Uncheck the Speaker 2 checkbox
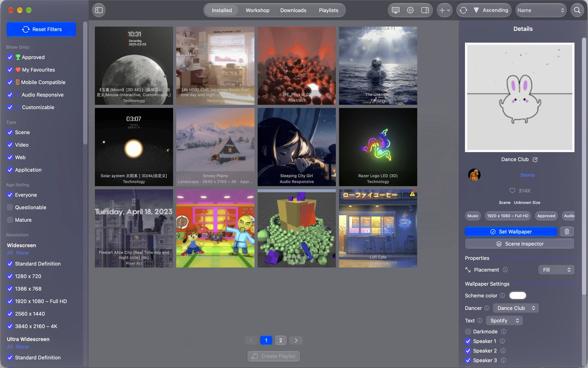The image size is (588, 368). tap(468, 350)
